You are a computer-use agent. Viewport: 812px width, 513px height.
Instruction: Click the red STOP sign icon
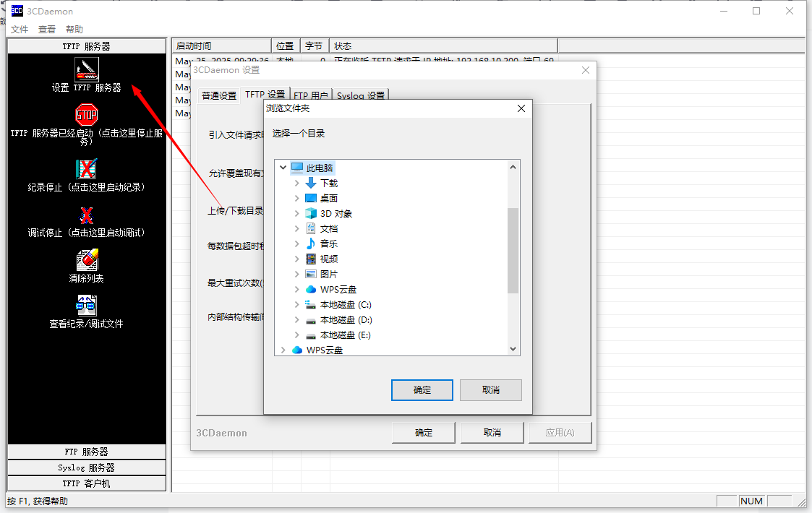point(87,114)
